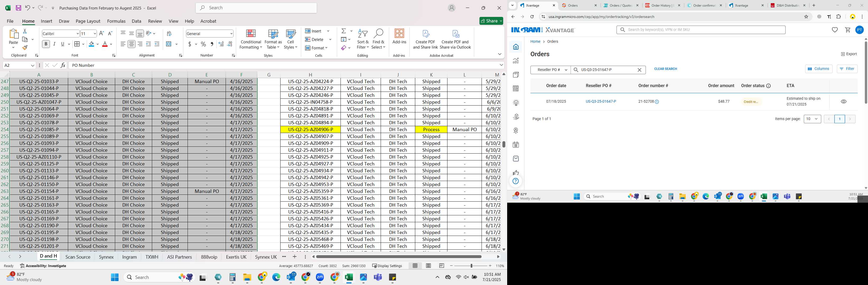Select the Format Painter brush icon
The image size is (868, 285).
click(x=25, y=47)
